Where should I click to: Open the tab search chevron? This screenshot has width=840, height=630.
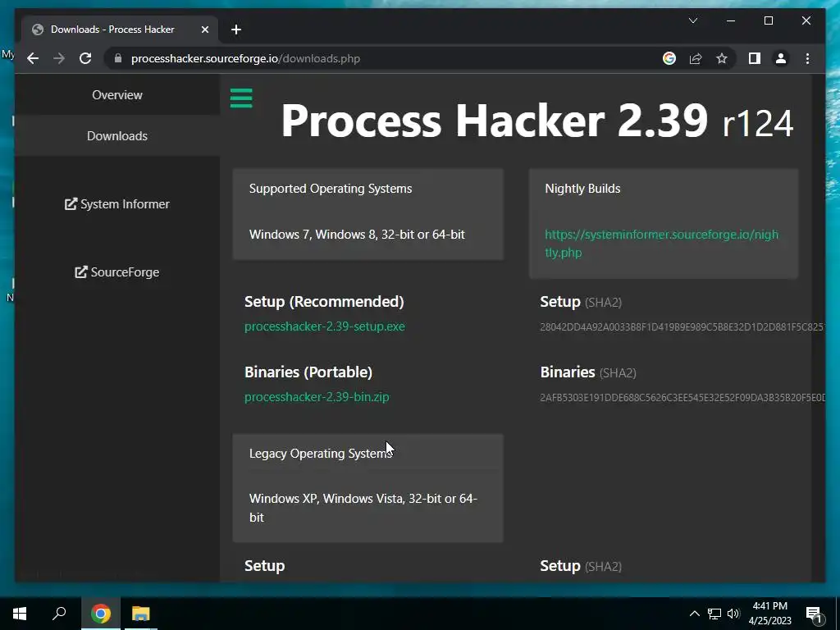(x=692, y=21)
